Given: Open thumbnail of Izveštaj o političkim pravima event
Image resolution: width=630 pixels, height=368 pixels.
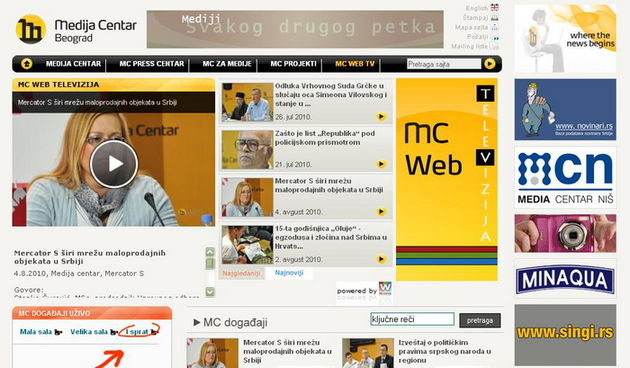Looking at the screenshot, I should coord(368,353).
